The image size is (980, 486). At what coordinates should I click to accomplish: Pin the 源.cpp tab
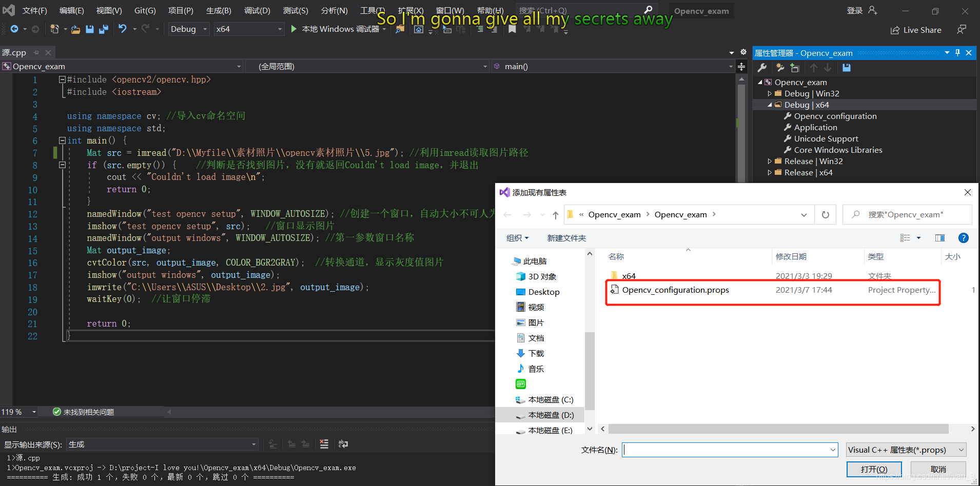[x=36, y=53]
